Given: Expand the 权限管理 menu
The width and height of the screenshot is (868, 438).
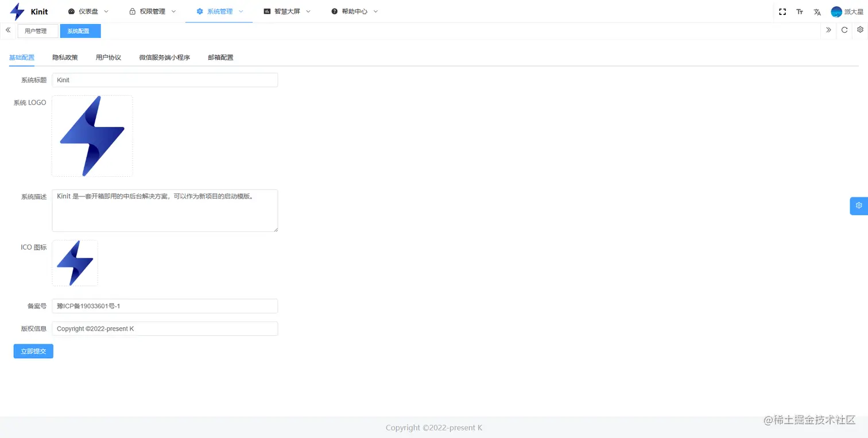Looking at the screenshot, I should click(x=152, y=11).
